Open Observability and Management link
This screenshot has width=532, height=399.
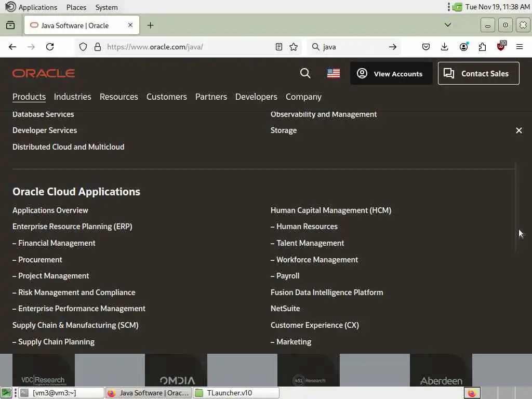tap(323, 114)
